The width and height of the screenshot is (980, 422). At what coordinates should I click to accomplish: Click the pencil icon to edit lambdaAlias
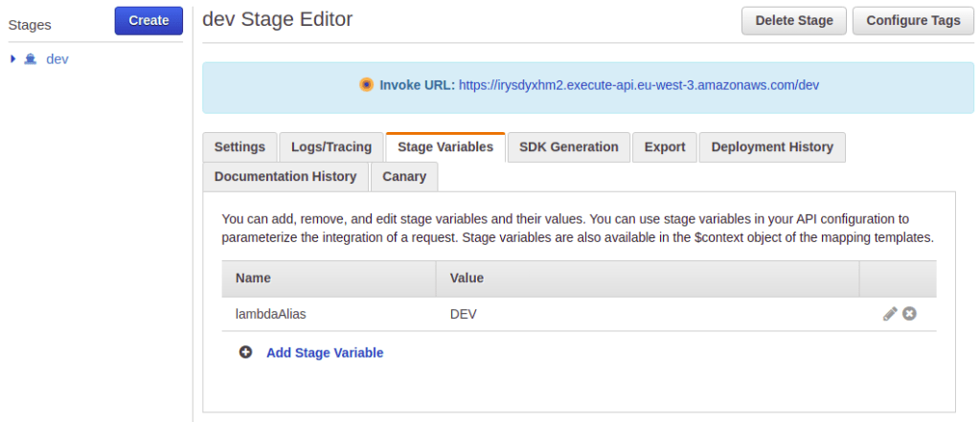coord(890,314)
